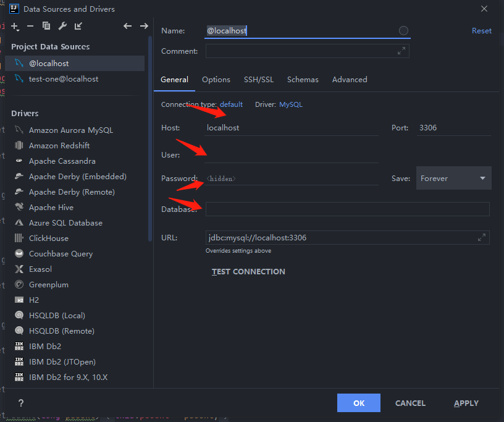Viewport: 504px width, 422px height.
Task: Navigate forward with right arrow
Action: tap(144, 26)
